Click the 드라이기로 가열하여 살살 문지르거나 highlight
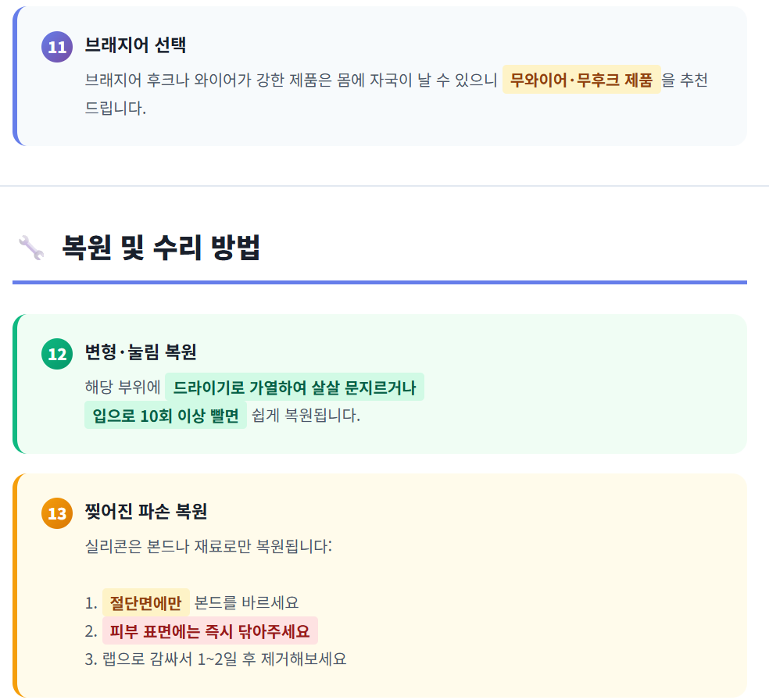 point(294,387)
